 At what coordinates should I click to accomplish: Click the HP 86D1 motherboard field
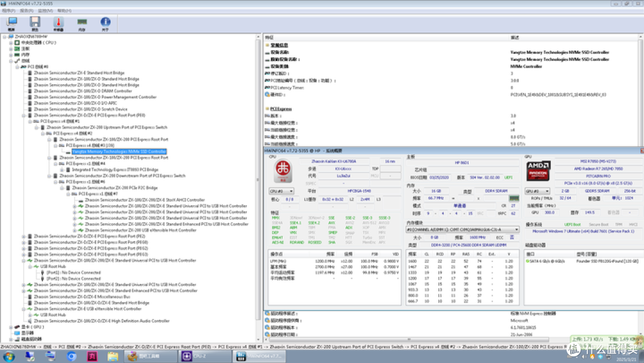(x=462, y=163)
